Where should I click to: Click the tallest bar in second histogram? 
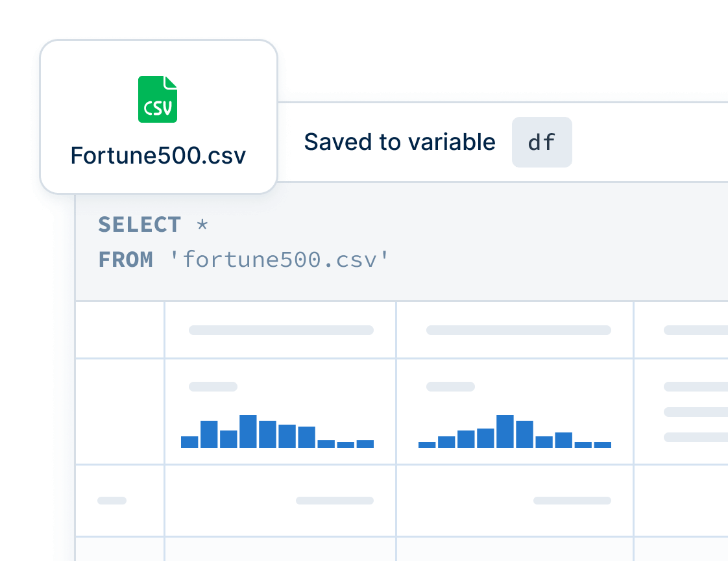(505, 431)
